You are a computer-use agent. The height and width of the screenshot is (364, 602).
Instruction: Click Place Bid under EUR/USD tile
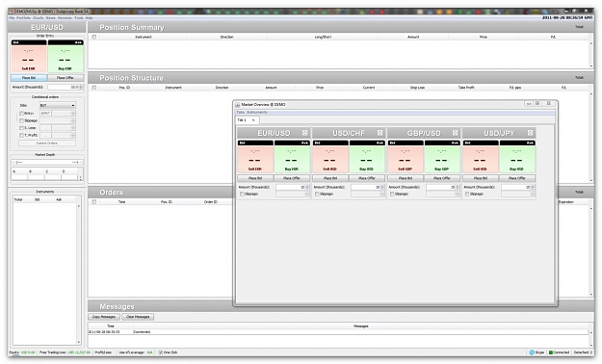coord(255,178)
